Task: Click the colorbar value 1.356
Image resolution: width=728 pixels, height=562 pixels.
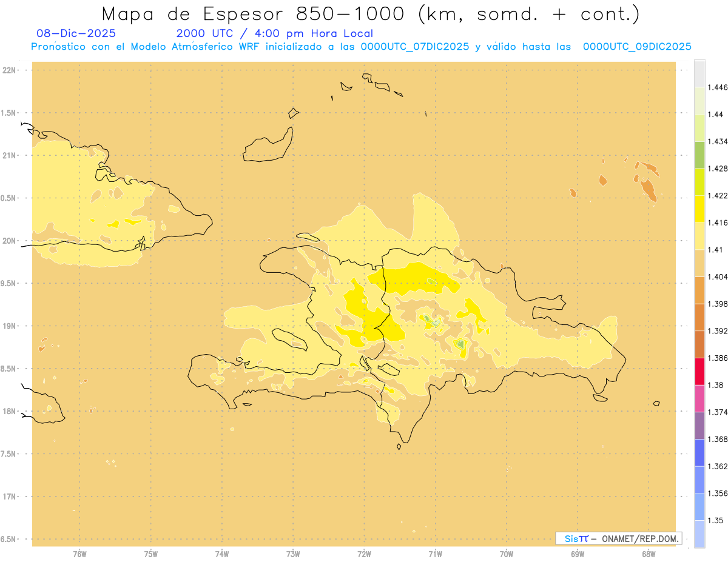Action: tap(719, 493)
